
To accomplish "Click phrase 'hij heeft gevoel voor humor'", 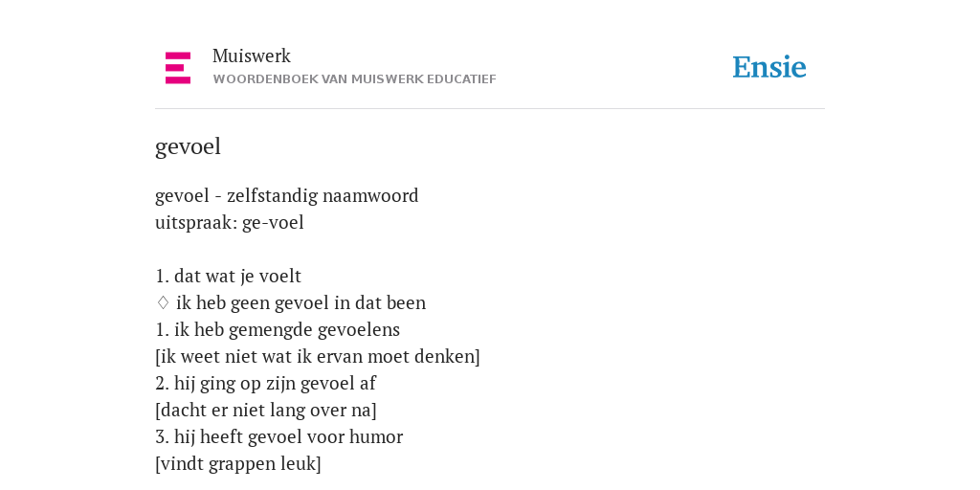I will pyautogui.click(x=288, y=437).
